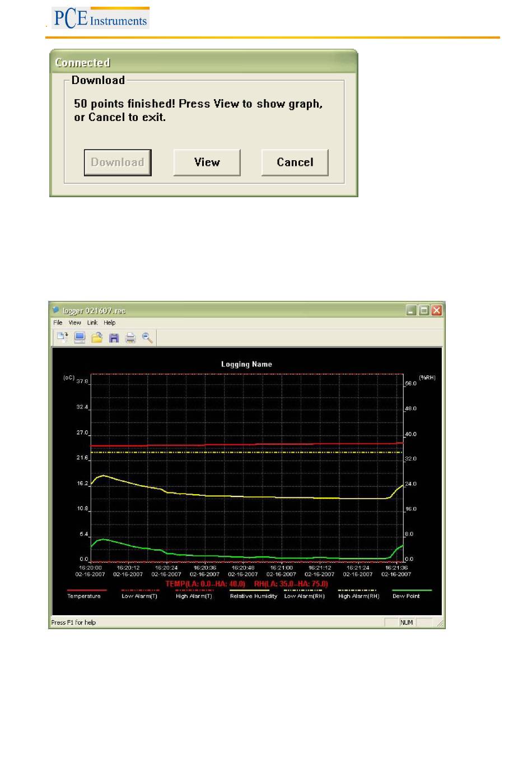Screen dimensions: 532x772
Task: Open the View menu
Action: pos(75,323)
